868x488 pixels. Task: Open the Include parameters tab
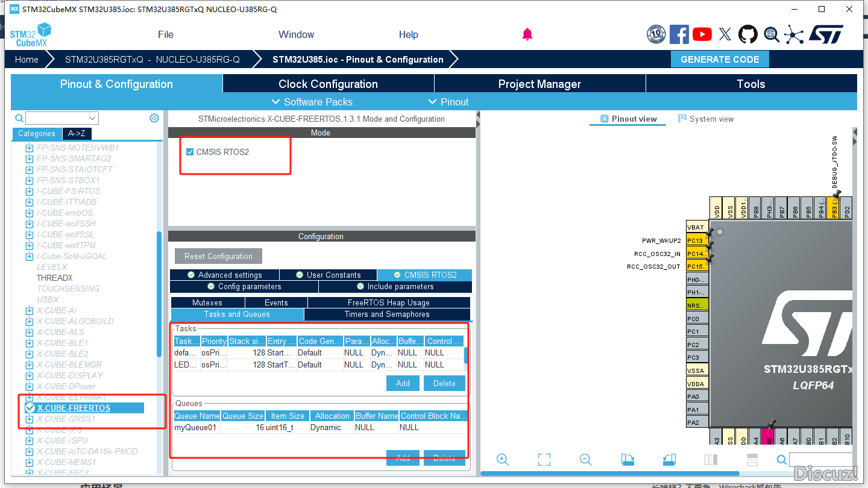pos(395,286)
